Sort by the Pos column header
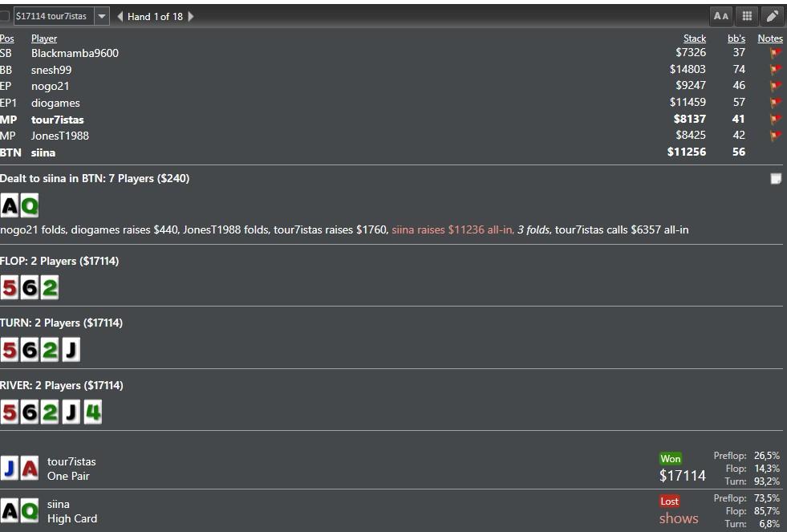This screenshot has height=532, width=787. pos(7,39)
